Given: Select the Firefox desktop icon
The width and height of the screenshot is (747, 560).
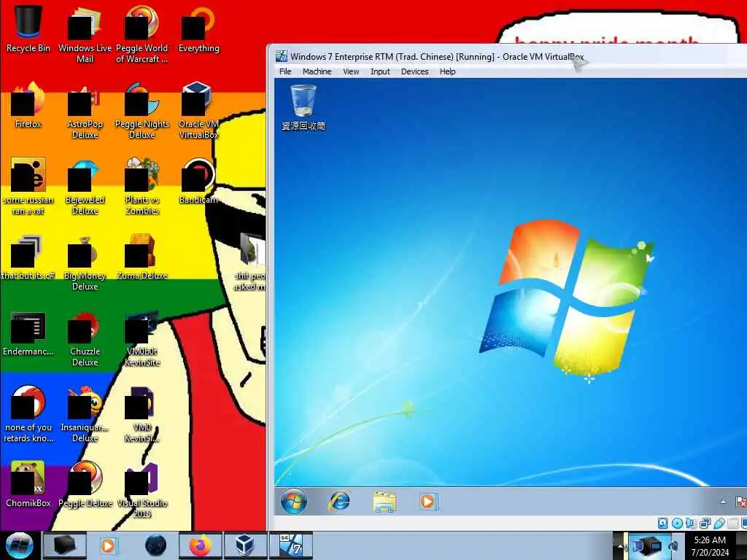Looking at the screenshot, I should coord(28,105).
